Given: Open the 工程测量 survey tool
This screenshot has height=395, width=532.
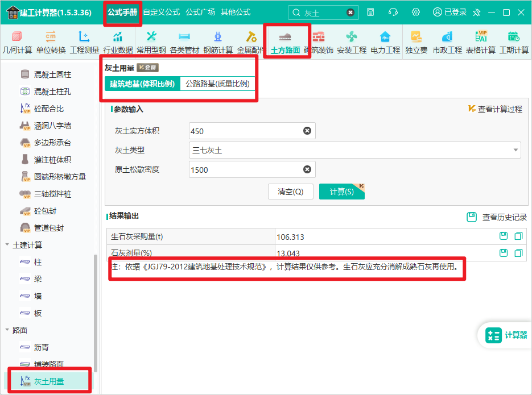Looking at the screenshot, I should (84, 43).
